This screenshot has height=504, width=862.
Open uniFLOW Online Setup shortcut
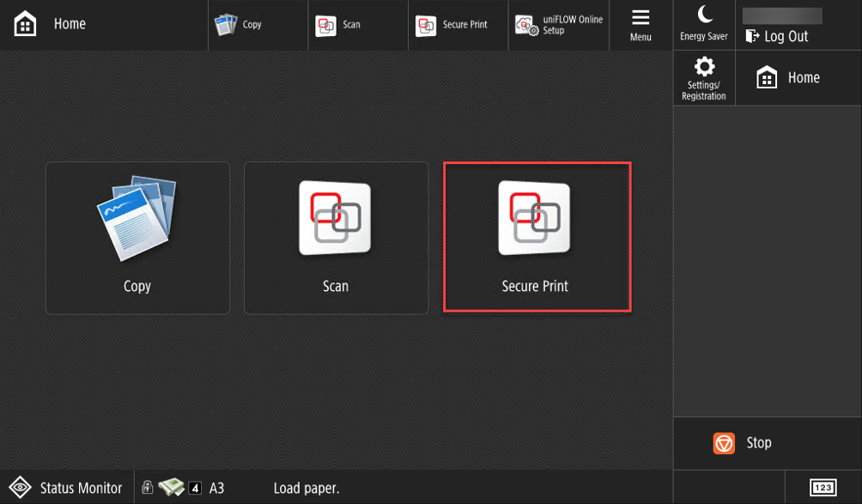coord(560,25)
